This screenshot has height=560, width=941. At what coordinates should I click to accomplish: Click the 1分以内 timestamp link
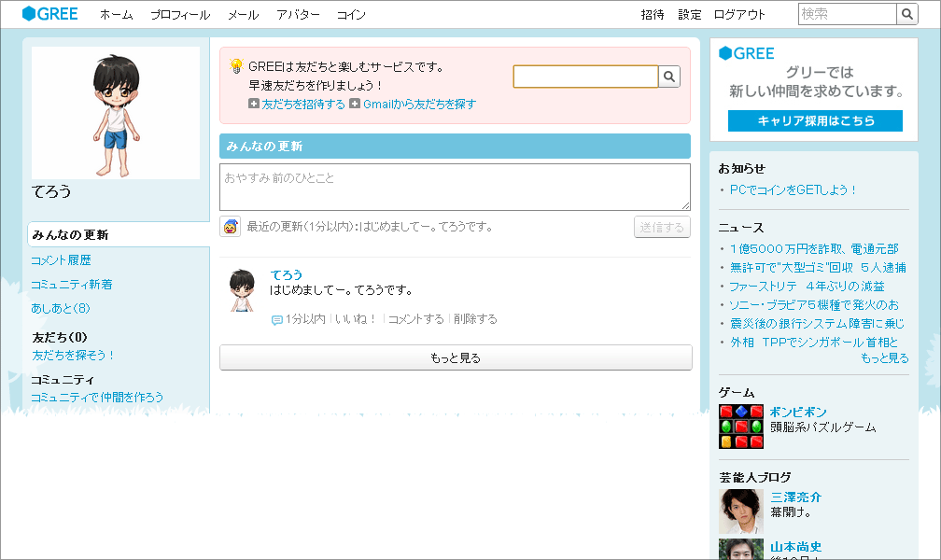(x=305, y=318)
